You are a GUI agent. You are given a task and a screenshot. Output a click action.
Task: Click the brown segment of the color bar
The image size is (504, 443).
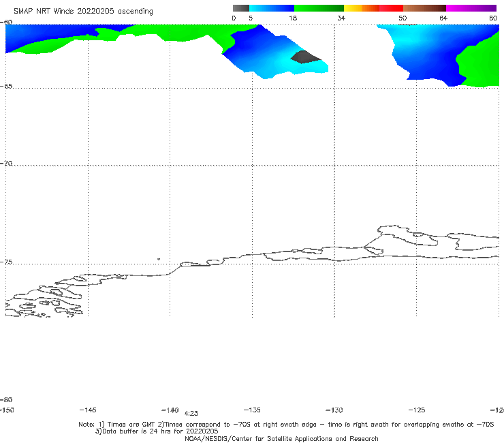click(424, 8)
